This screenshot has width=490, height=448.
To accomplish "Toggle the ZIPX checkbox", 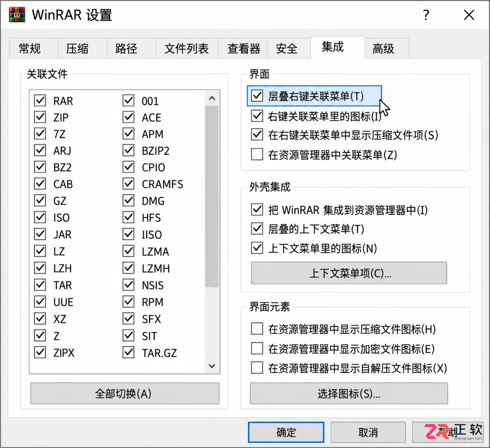I will click(40, 352).
